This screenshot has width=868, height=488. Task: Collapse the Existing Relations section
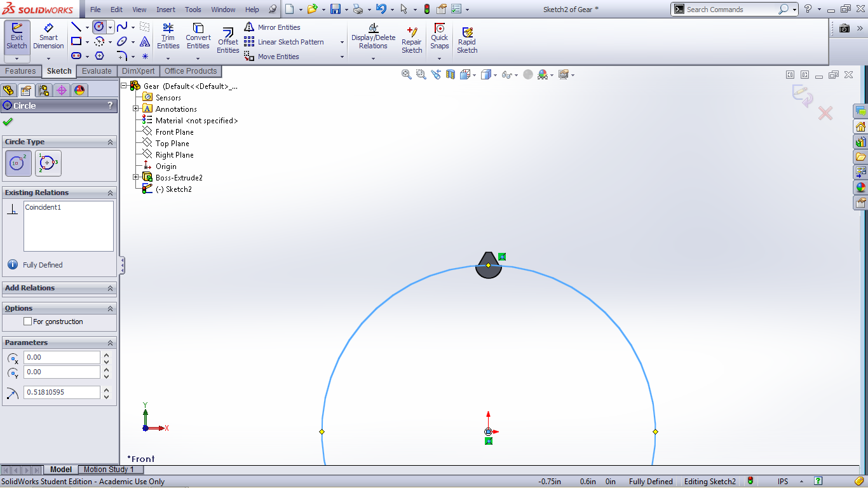[x=110, y=193]
